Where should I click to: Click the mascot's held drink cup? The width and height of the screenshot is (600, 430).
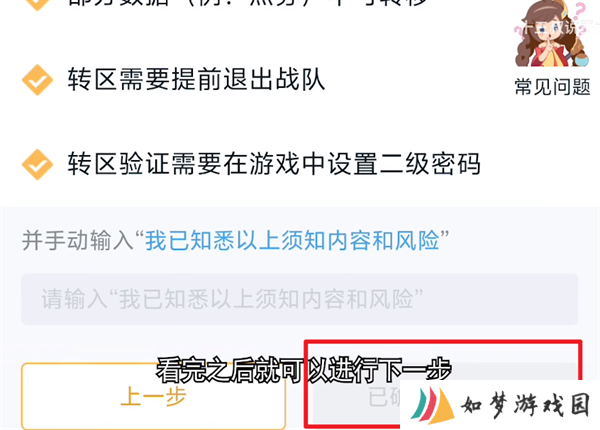580,59
